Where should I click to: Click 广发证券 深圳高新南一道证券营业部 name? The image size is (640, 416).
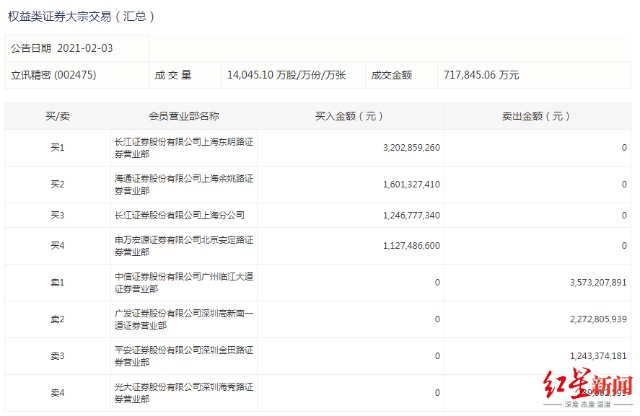click(x=184, y=319)
